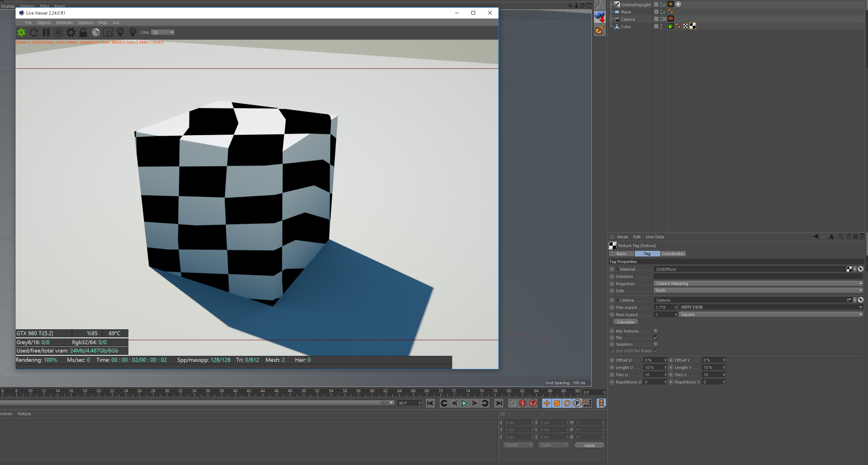Viewport: 868px width, 465px height.
Task: Click the autokeying record icon
Action: tap(523, 403)
